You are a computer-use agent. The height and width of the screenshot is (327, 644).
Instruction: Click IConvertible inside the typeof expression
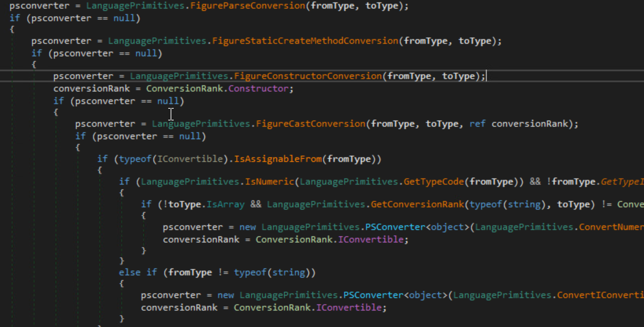(190, 159)
